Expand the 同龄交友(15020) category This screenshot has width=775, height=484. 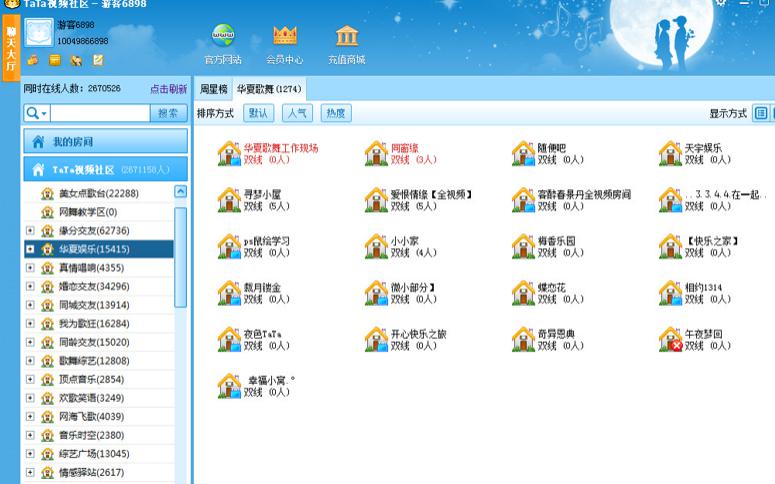click(30, 342)
